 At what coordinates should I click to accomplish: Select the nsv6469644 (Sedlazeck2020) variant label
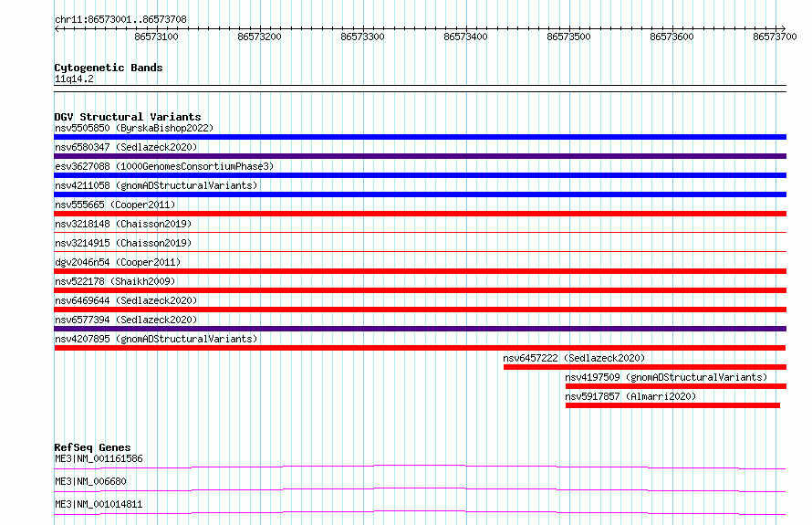[x=126, y=300]
